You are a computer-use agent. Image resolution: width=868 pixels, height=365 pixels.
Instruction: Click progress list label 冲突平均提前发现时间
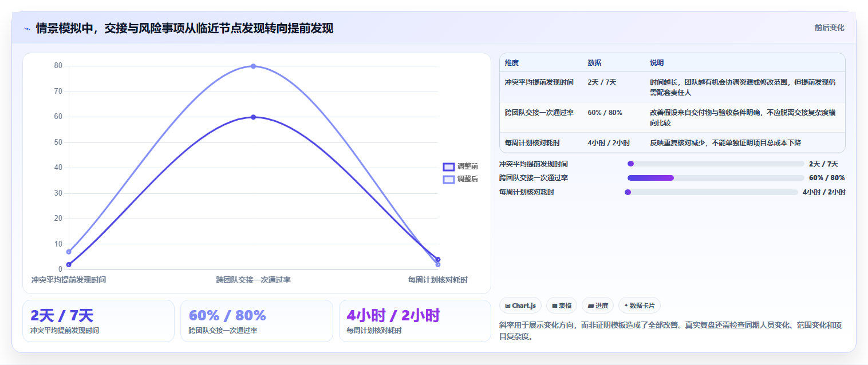click(x=534, y=164)
